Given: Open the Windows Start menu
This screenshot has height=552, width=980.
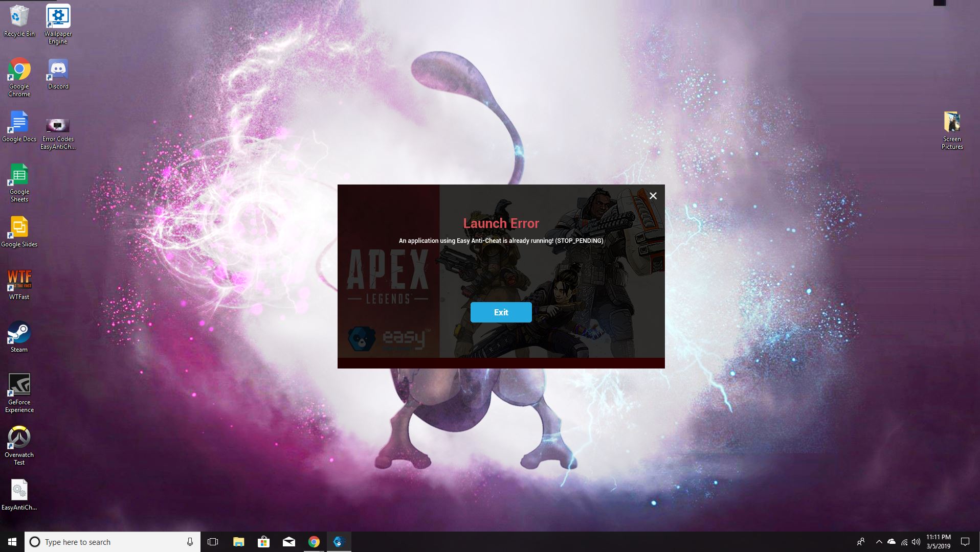Looking at the screenshot, I should point(12,542).
